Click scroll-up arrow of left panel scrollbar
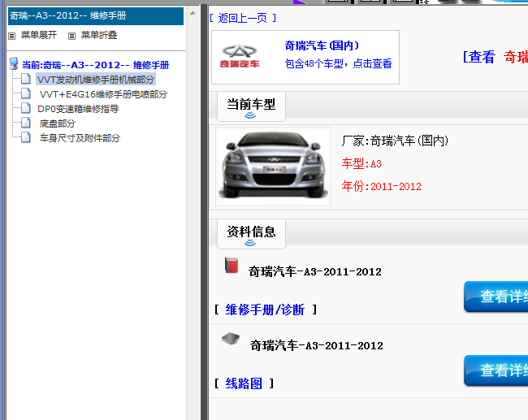Screen dimensions: 528x420 (193, 14)
